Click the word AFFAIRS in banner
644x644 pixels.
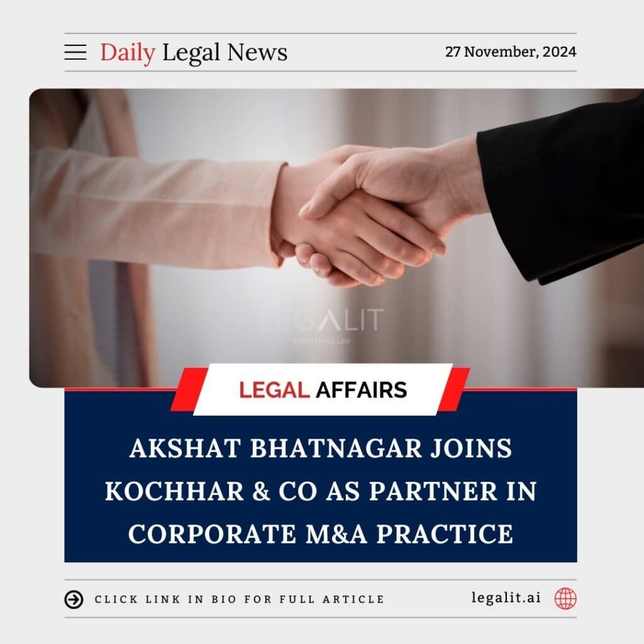[x=362, y=390]
